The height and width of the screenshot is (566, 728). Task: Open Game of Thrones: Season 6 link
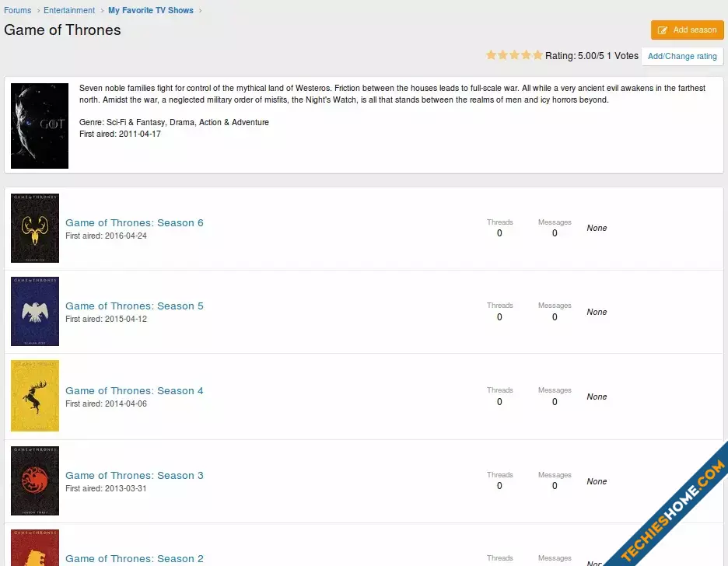135,222
